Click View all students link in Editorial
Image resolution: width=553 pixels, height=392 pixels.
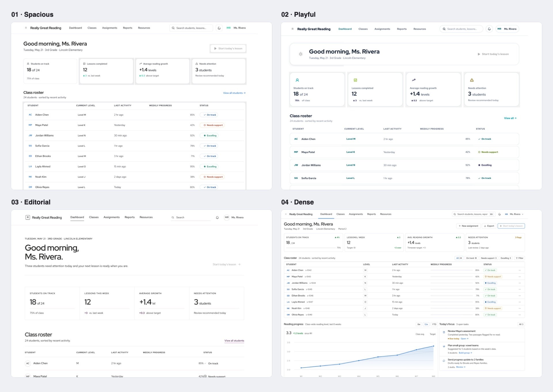pos(234,341)
